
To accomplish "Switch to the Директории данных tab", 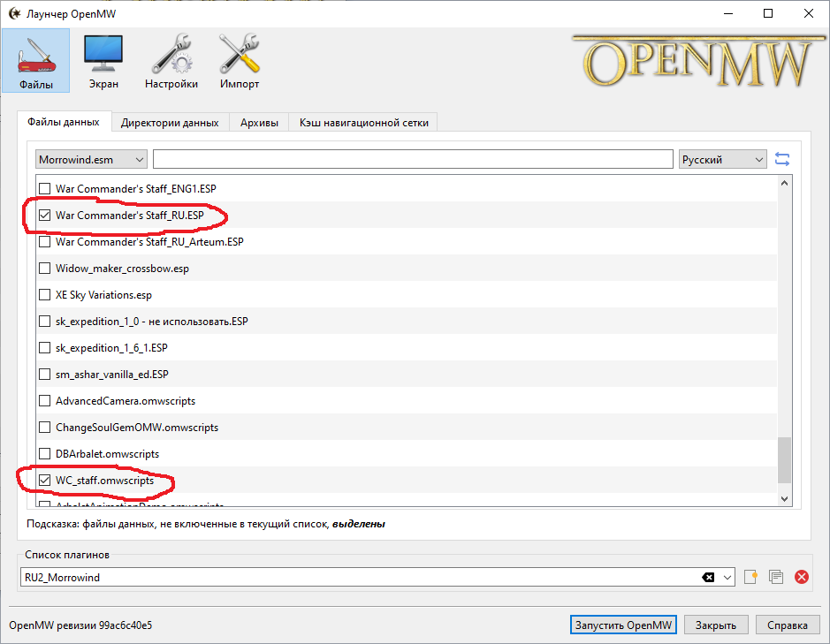I will coord(170,122).
